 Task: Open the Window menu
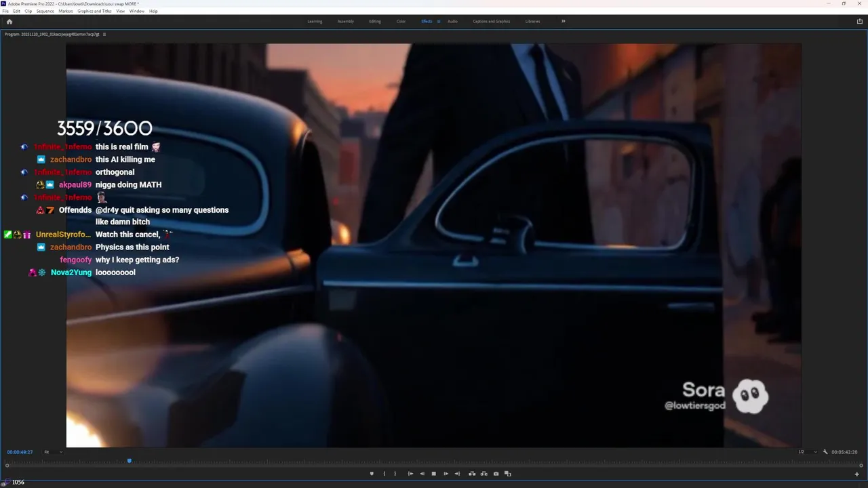pos(137,11)
